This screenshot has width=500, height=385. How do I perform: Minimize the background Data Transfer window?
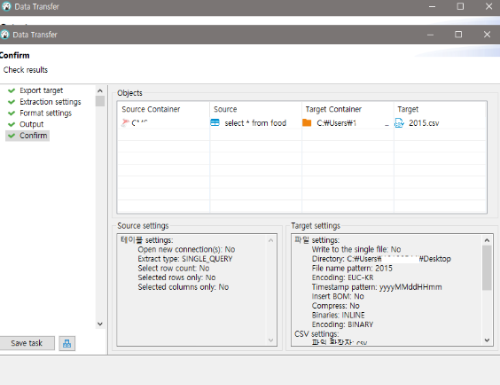pos(432,6)
